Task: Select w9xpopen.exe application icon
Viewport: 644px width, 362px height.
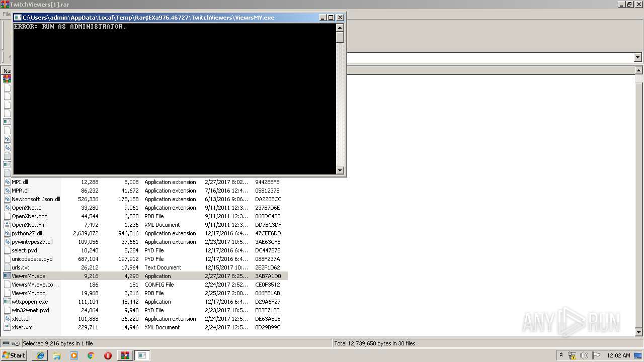Action: 7,302
